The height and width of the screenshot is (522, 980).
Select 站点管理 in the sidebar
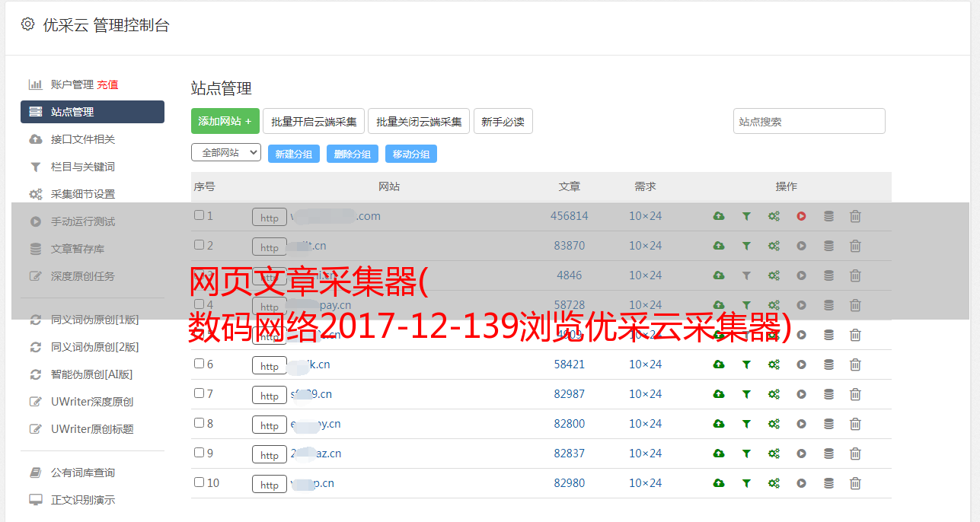[x=92, y=112]
